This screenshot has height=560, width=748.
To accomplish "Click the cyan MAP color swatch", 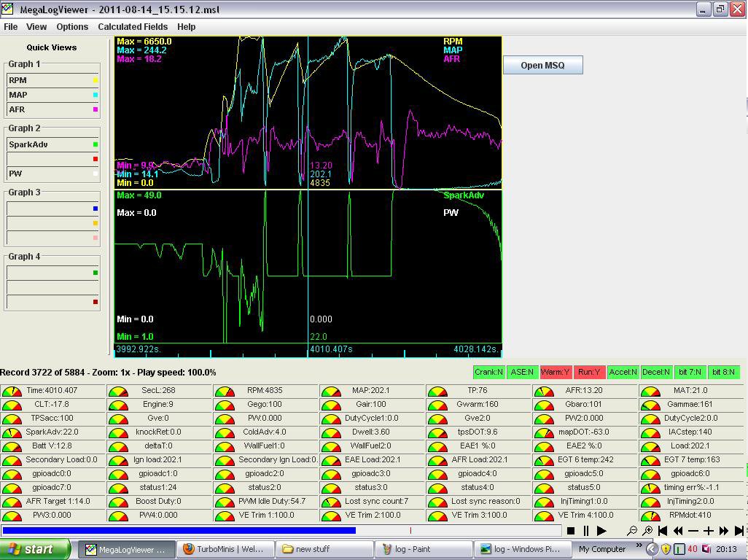I will [96, 95].
